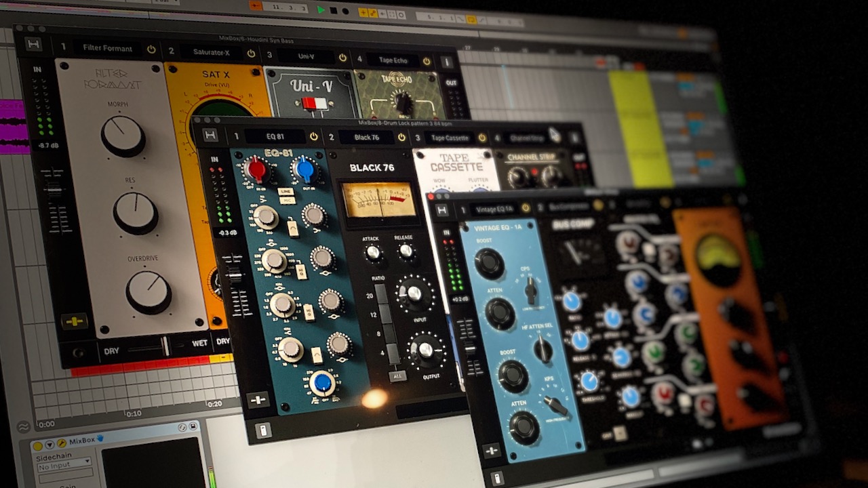Open the EQ 81 slot selector
The width and height of the screenshot is (868, 488).
pos(275,136)
